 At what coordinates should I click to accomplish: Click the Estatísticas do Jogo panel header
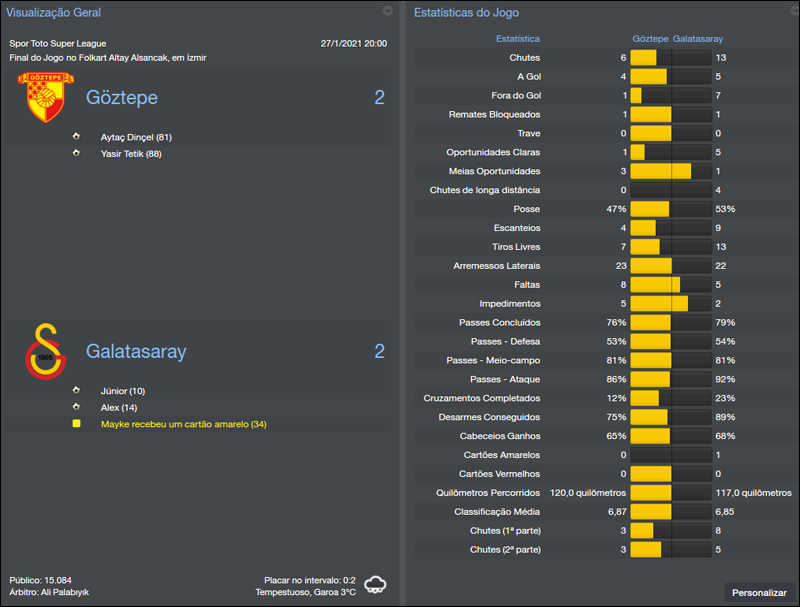470,13
